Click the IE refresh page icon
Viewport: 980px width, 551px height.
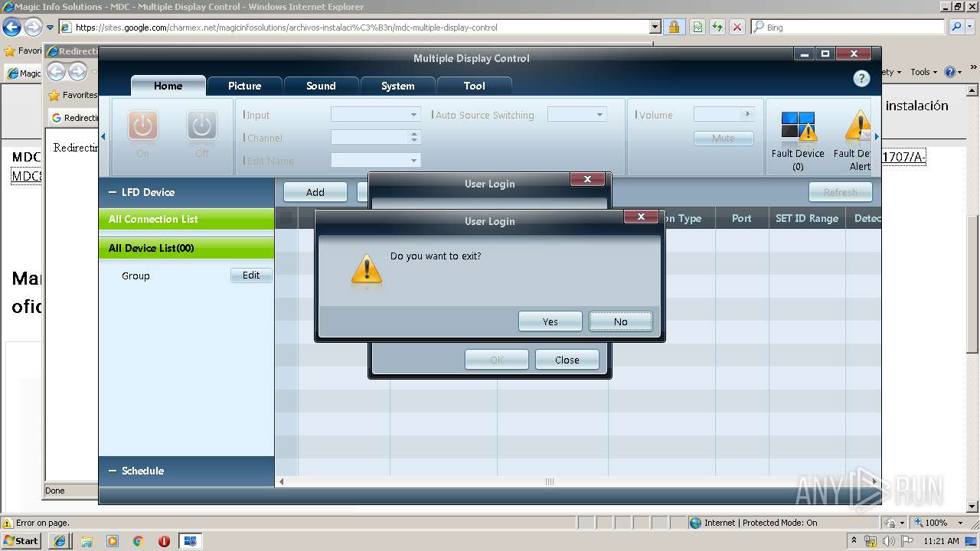pyautogui.click(x=697, y=27)
